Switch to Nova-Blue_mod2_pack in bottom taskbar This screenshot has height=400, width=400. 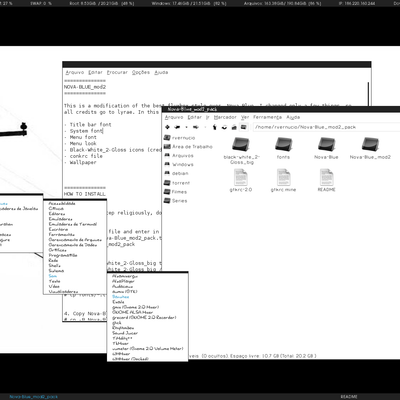33,397
